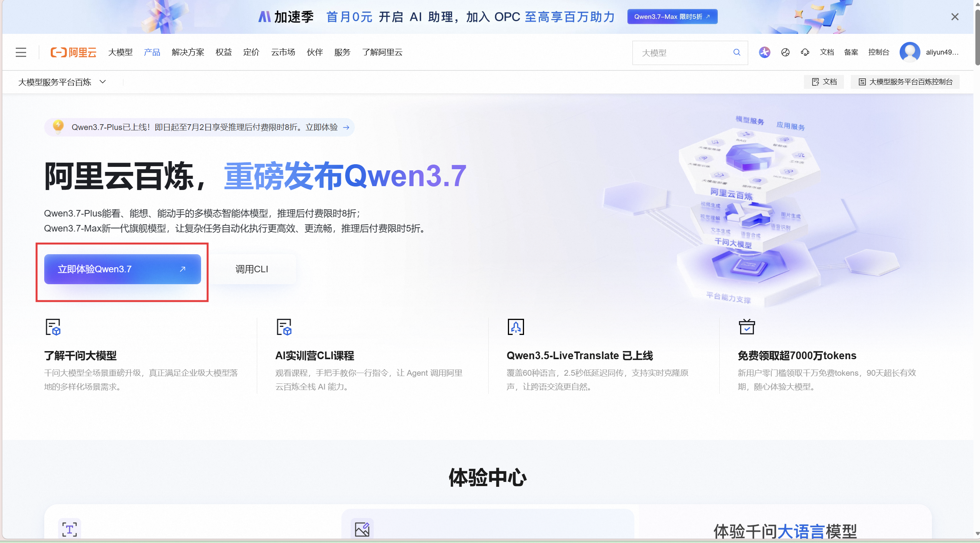Click Qwen3.7-Max 限时5折 banner button

[672, 17]
